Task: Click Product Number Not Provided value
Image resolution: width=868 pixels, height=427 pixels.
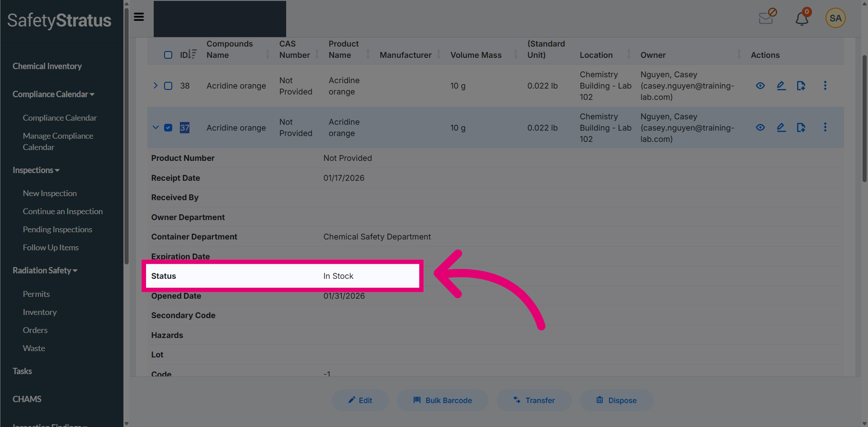Action: [348, 158]
